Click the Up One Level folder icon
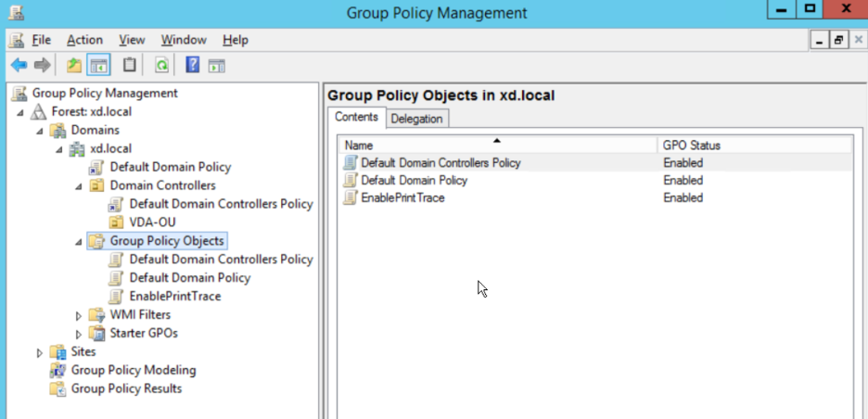The image size is (868, 419). tap(74, 65)
